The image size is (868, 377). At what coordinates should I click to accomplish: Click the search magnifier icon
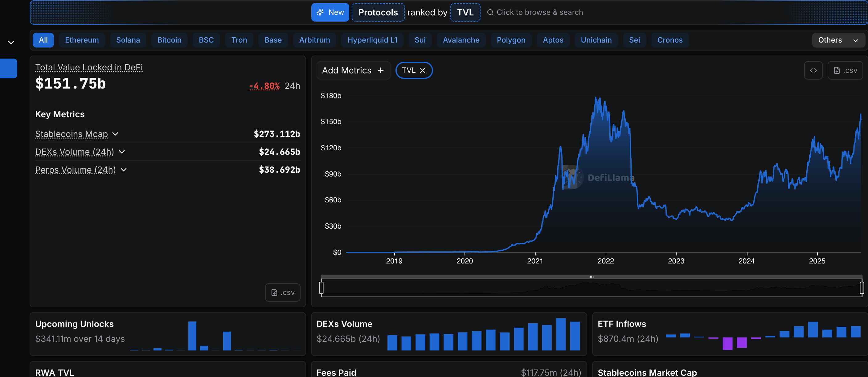[x=490, y=12]
